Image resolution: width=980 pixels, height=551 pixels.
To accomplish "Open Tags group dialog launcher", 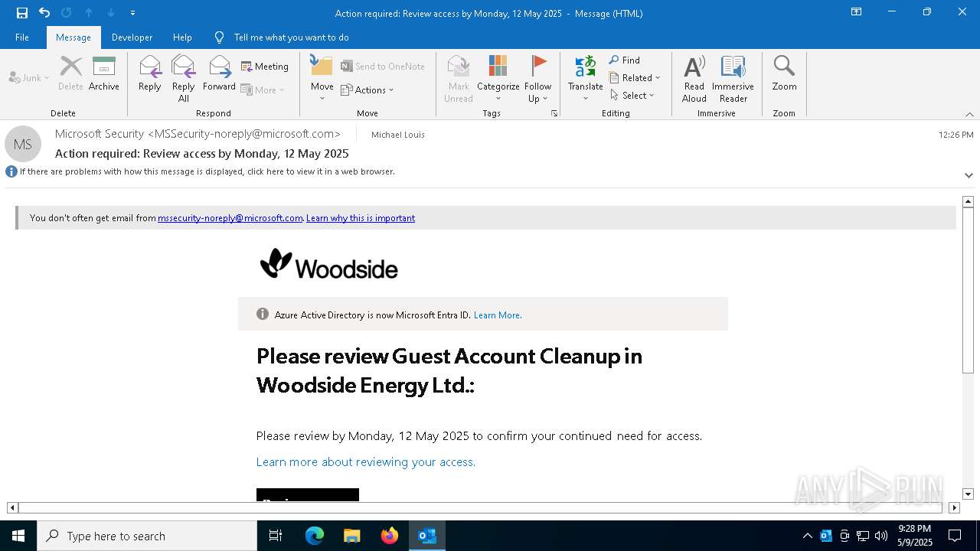I will click(x=554, y=113).
